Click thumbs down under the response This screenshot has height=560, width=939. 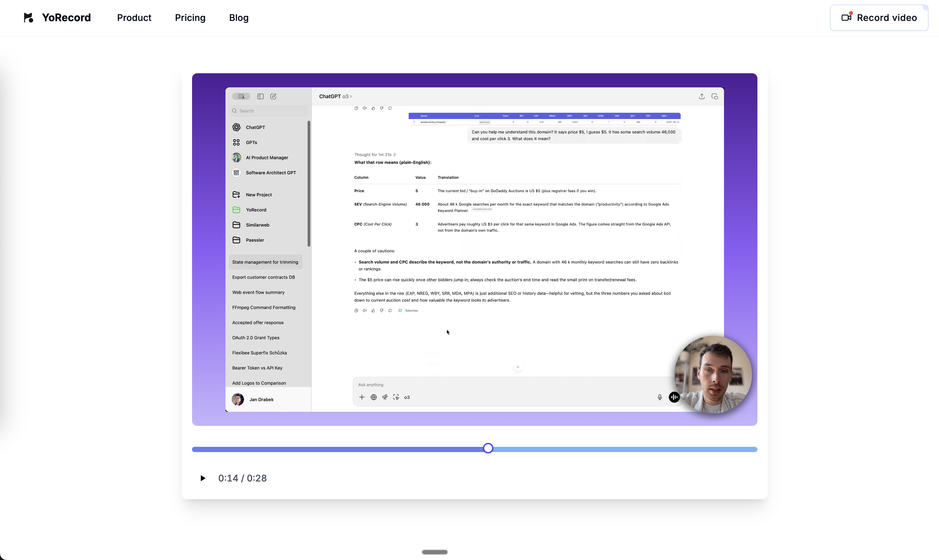tap(381, 310)
